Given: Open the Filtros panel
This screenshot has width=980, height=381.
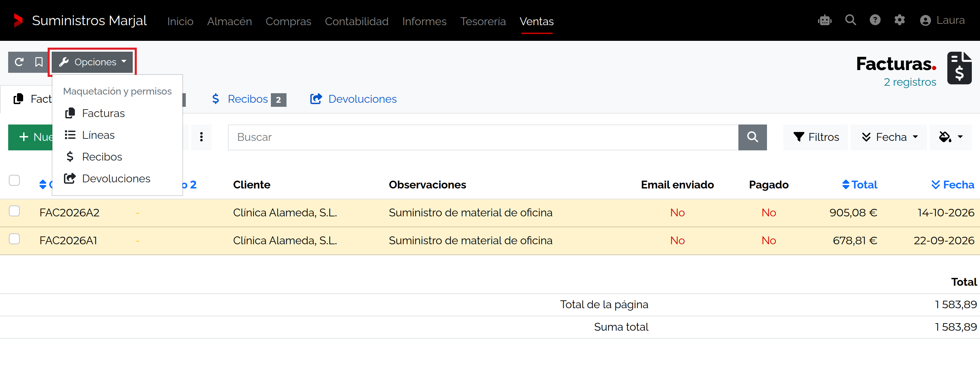Looking at the screenshot, I should tap(816, 137).
